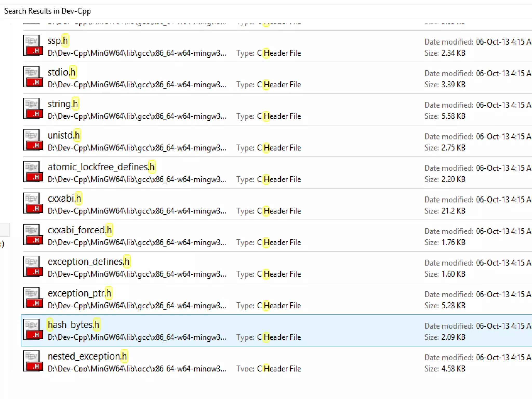Click Search Results in Dev-Cpp title
Image resolution: width=532 pixels, height=399 pixels.
[48, 11]
